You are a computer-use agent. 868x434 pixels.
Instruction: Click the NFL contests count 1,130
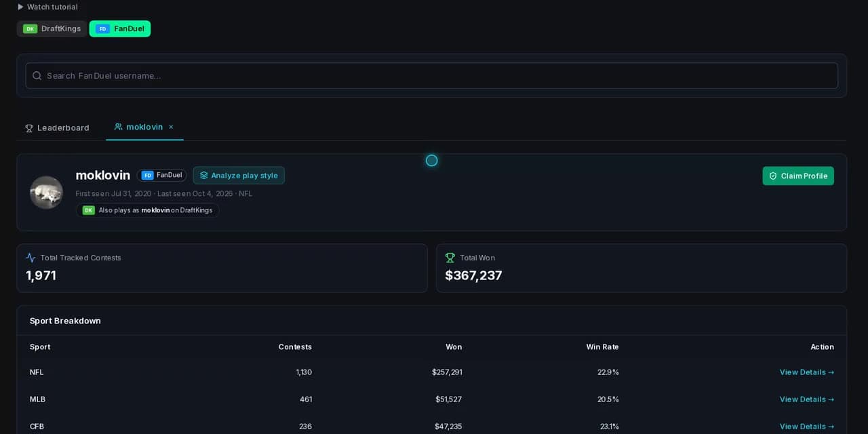(304, 372)
